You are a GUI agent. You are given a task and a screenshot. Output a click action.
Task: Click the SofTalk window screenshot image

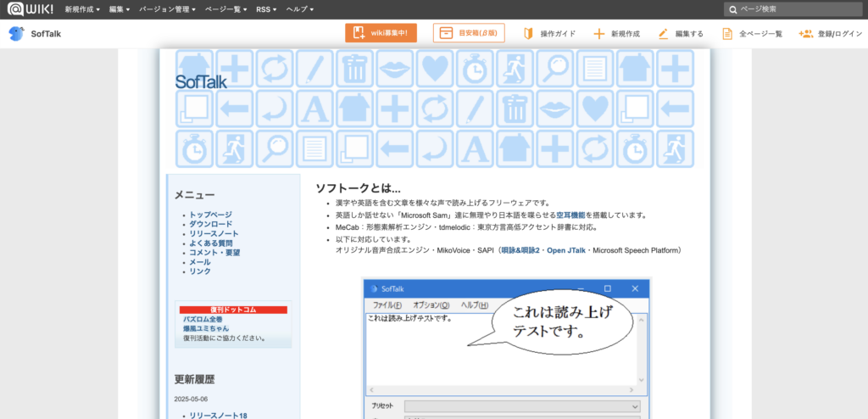pyautogui.click(x=507, y=348)
